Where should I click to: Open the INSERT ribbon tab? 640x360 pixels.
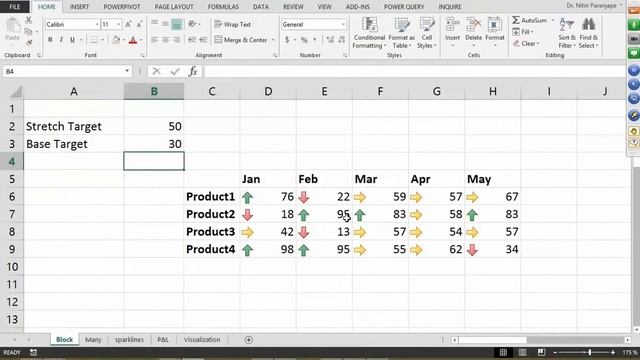(79, 7)
